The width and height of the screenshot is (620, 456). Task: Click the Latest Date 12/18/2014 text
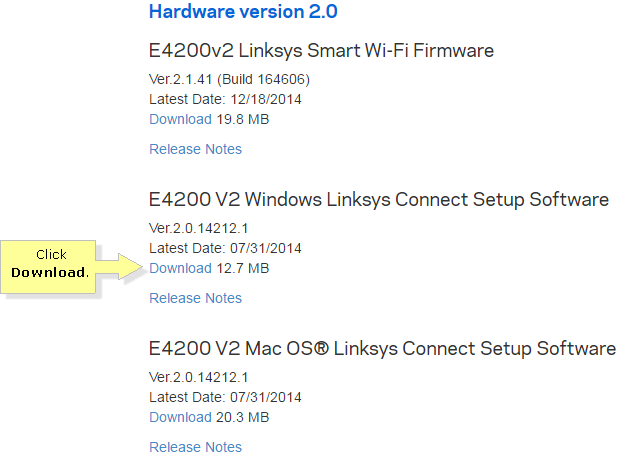[225, 99]
